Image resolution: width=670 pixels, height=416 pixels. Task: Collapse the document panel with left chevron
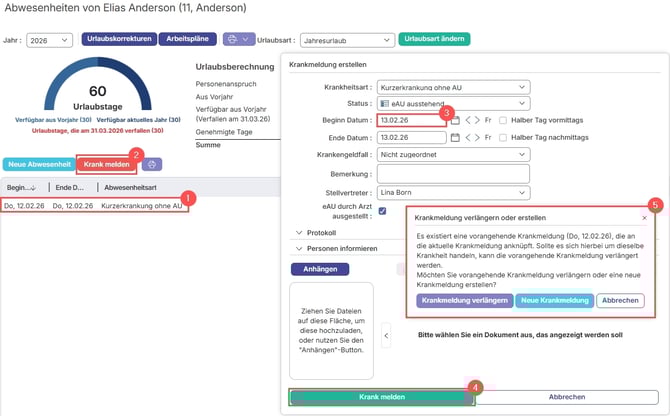(386, 335)
